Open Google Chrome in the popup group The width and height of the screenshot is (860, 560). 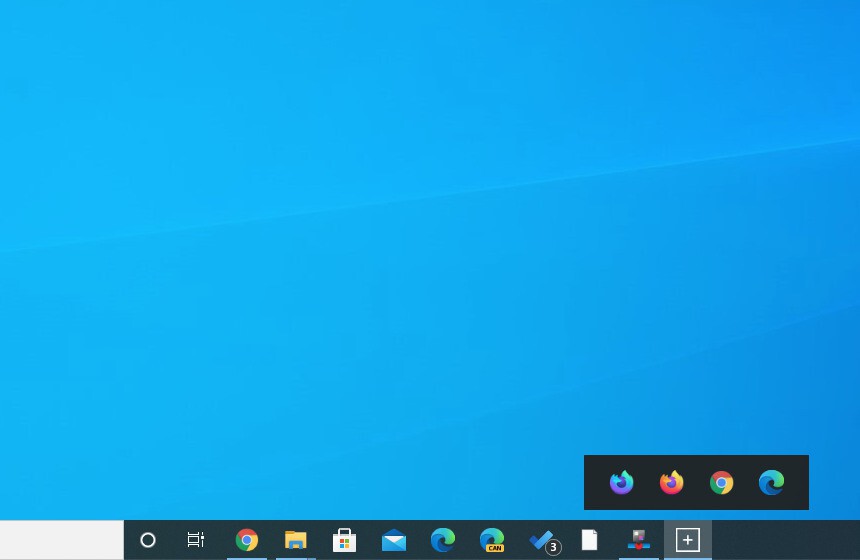pyautogui.click(x=721, y=483)
